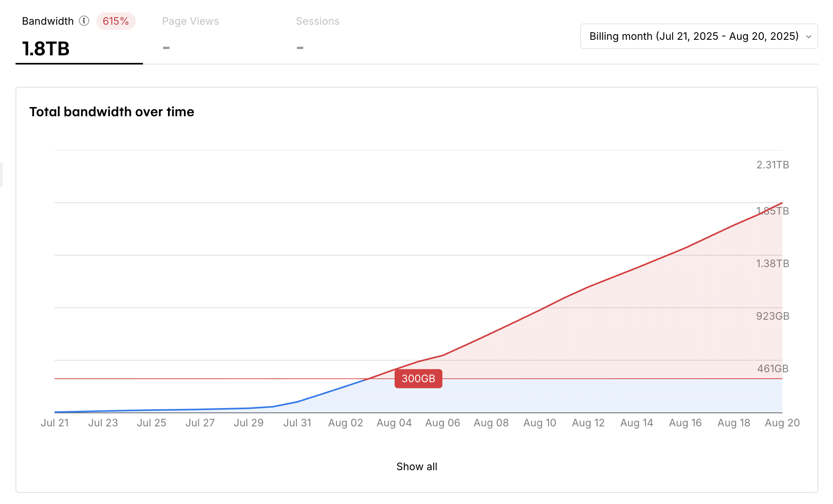Click the Jul 31 x-axis label
833x504 pixels.
click(x=297, y=423)
